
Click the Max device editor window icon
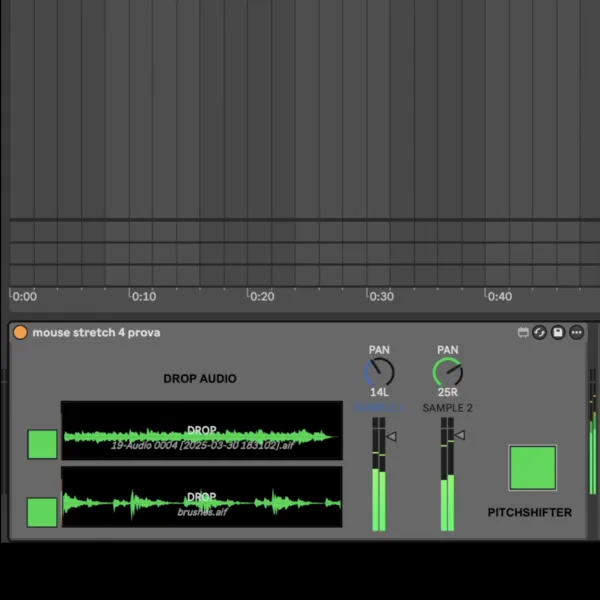(523, 332)
